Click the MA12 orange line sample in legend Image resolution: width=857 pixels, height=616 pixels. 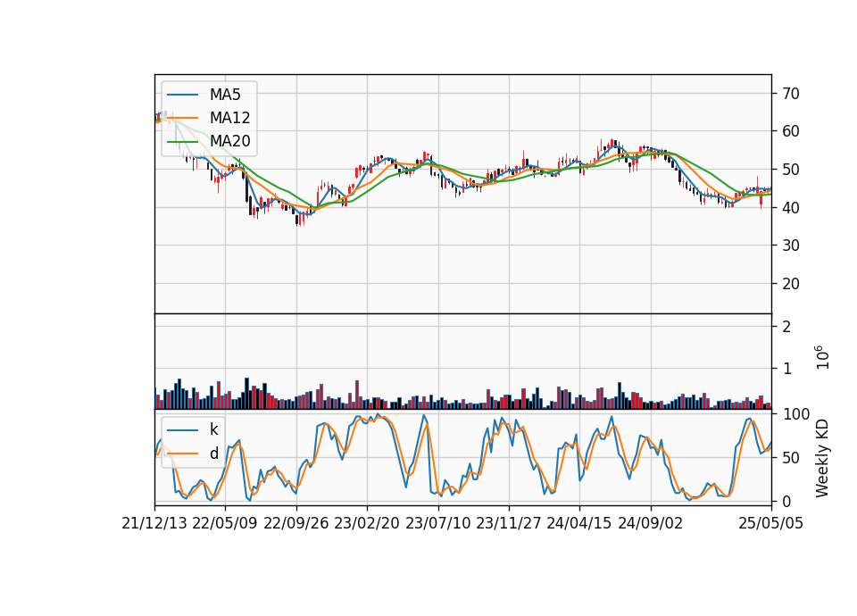[x=182, y=118]
